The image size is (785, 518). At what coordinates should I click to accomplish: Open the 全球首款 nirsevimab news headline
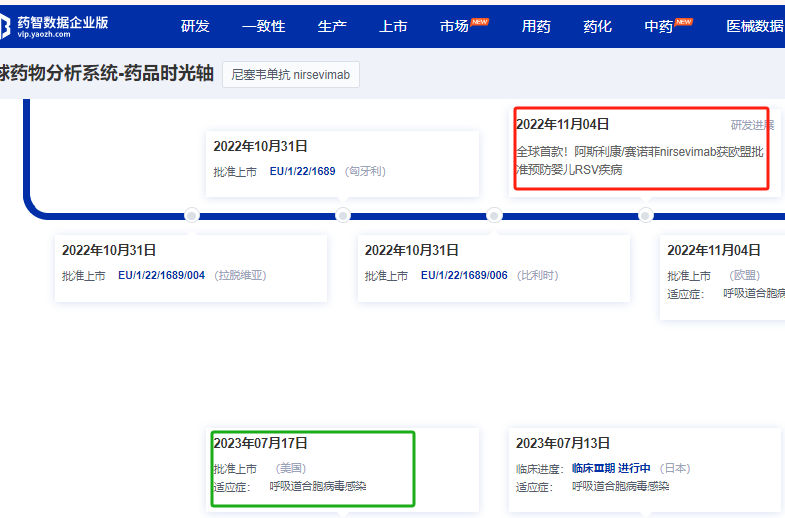(x=640, y=161)
